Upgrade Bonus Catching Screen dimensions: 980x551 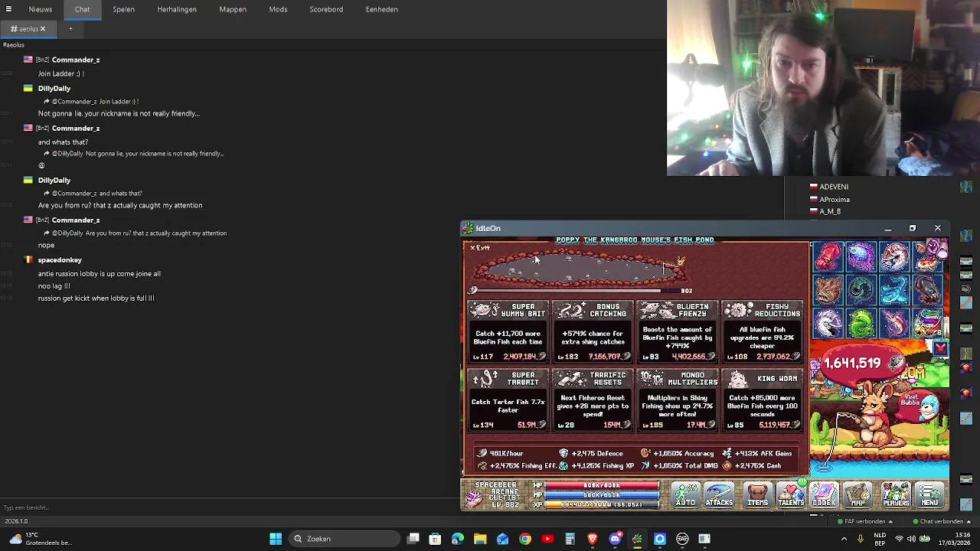(x=593, y=331)
